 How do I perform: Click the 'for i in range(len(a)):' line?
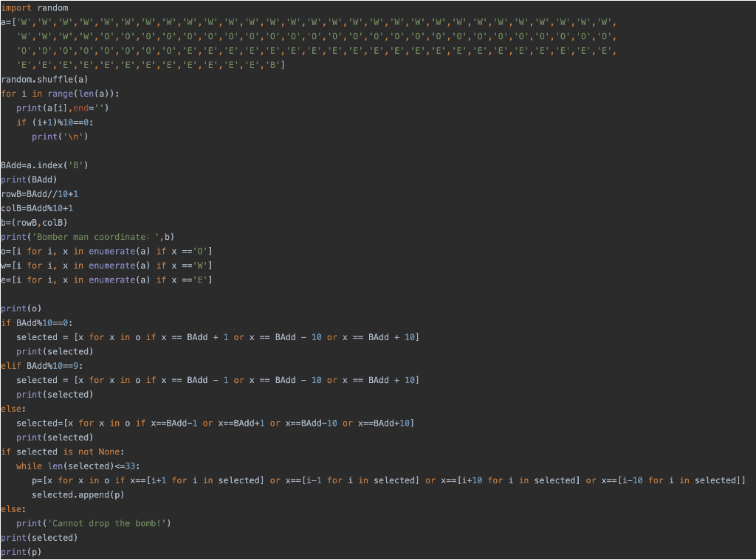61,94
